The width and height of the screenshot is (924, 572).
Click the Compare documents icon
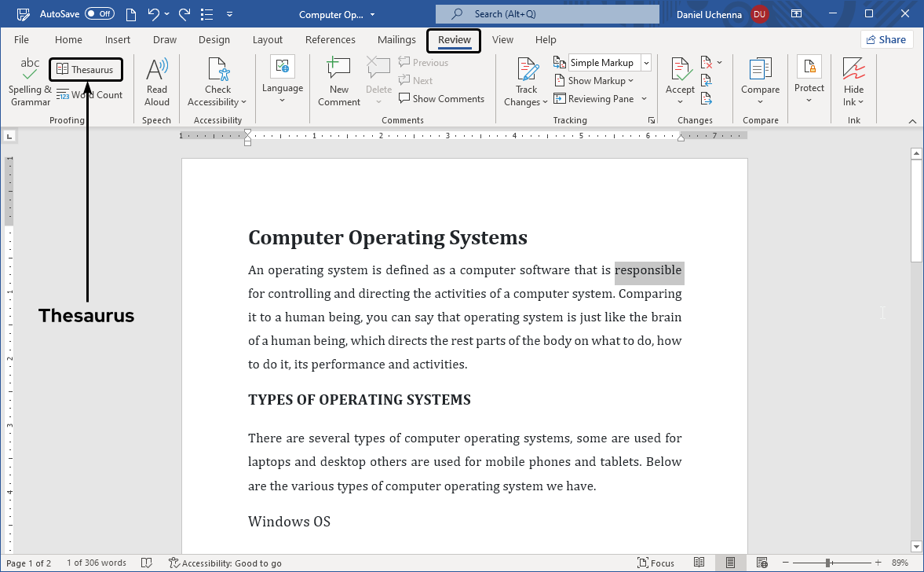(760, 71)
